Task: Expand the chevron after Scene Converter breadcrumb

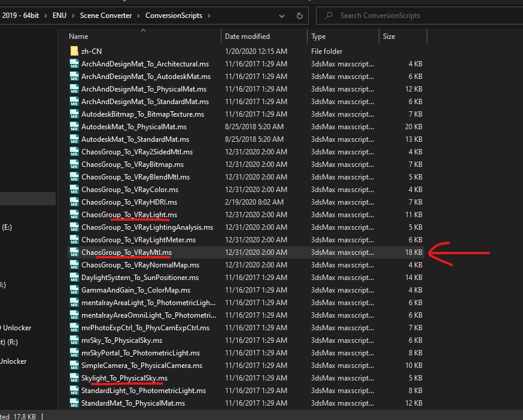Action: pos(139,16)
